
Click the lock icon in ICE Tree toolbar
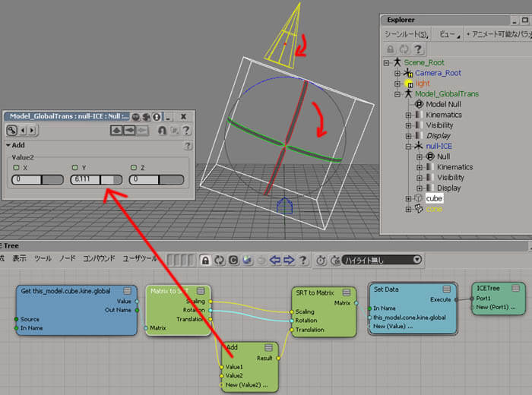[205, 260]
